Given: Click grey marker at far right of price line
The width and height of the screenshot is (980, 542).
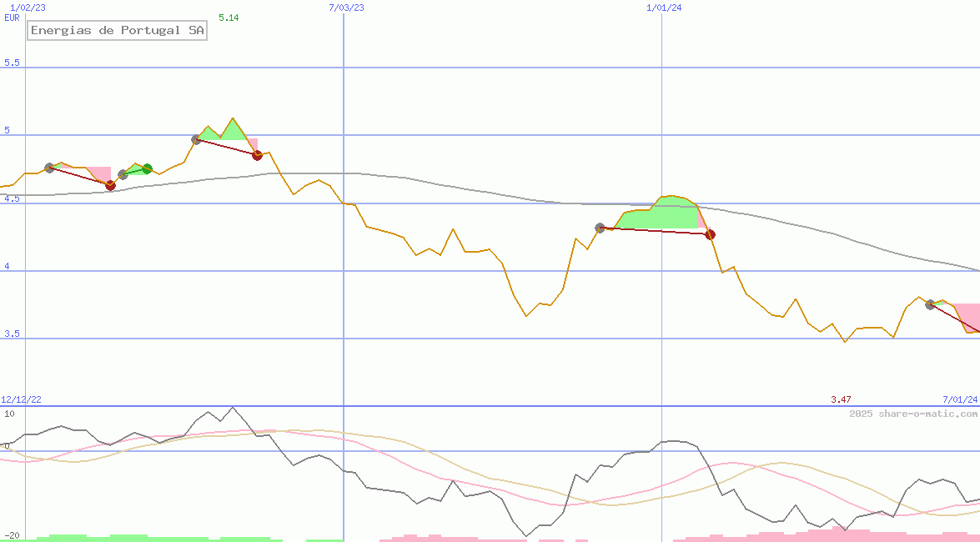Looking at the screenshot, I should pos(930,304).
